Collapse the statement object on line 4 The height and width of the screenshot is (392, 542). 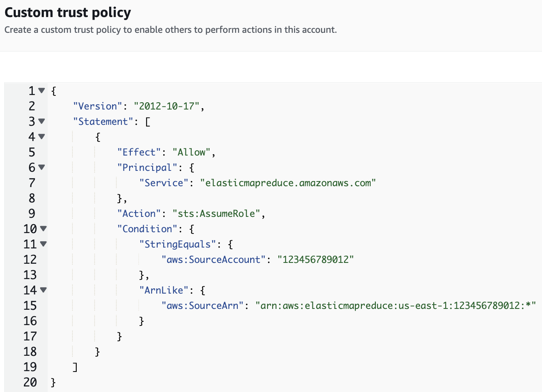tap(41, 137)
